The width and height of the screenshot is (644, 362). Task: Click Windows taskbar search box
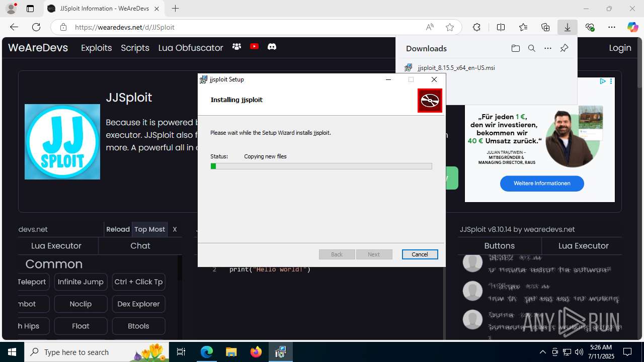tap(96, 352)
